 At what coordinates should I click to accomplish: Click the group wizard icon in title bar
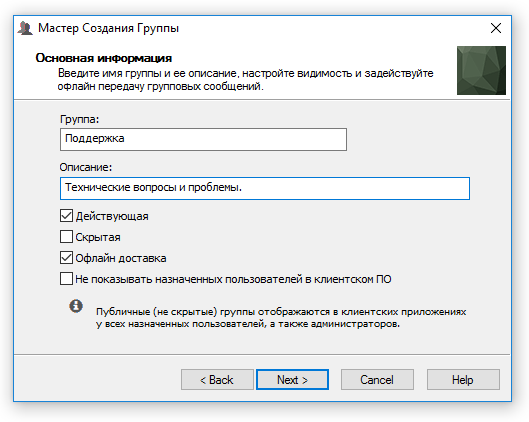tap(25, 28)
